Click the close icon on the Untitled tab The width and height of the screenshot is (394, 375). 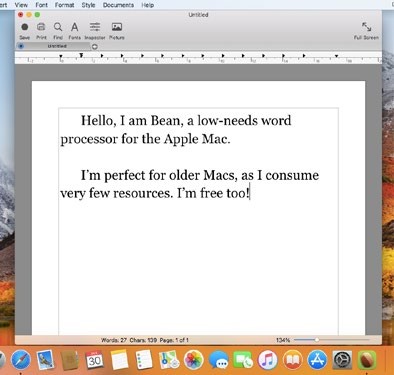click(x=21, y=46)
